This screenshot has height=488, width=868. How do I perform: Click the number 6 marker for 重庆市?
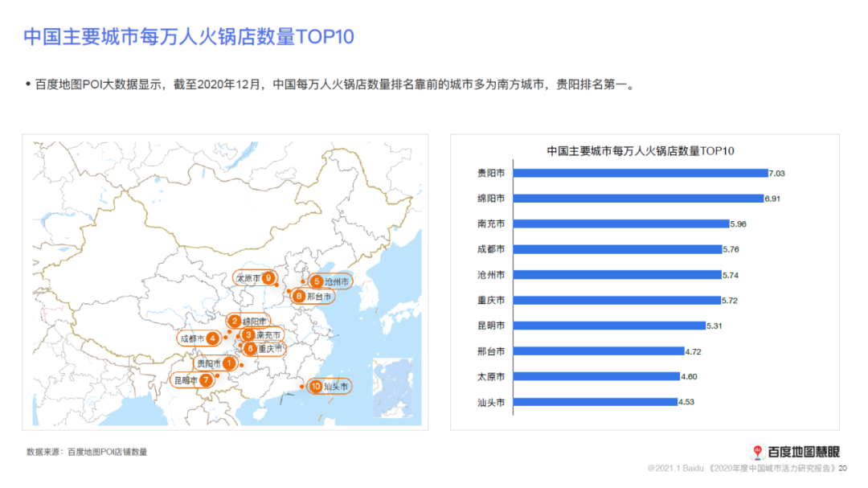pyautogui.click(x=251, y=349)
